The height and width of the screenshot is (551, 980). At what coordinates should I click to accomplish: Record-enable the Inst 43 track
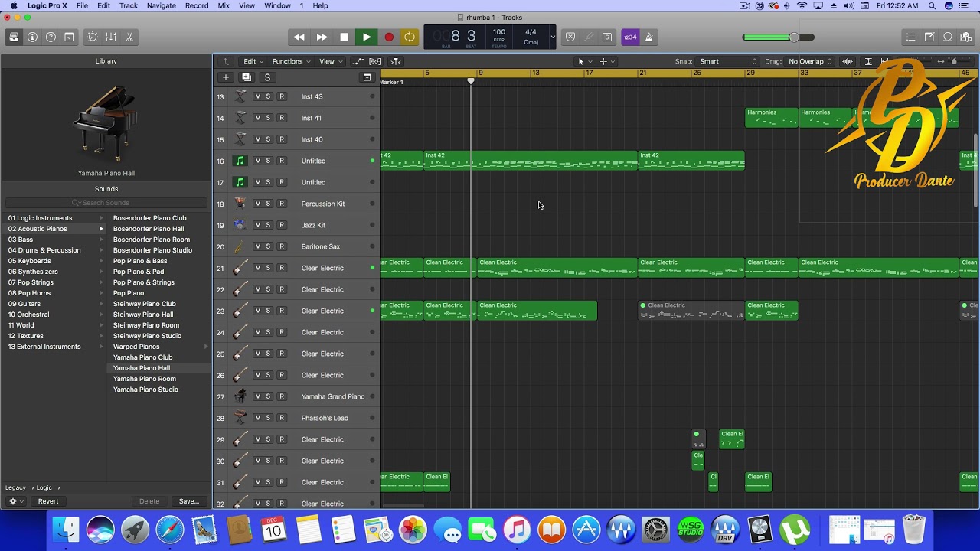281,96
